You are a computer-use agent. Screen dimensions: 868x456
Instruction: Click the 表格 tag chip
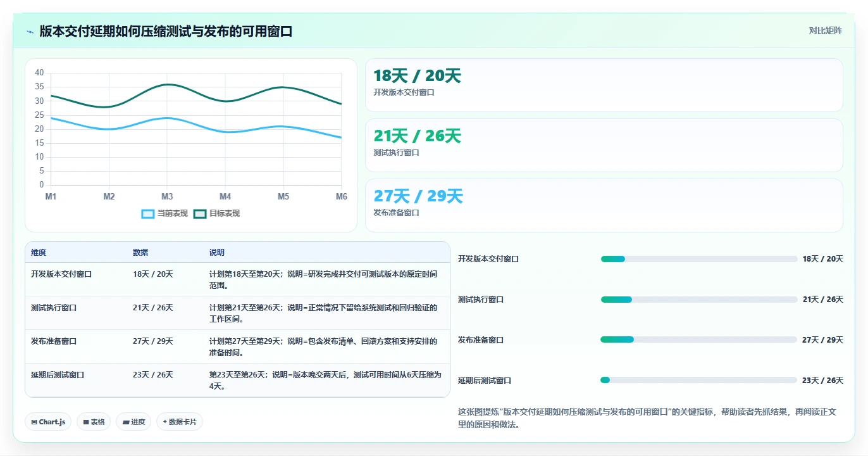pyautogui.click(x=94, y=422)
